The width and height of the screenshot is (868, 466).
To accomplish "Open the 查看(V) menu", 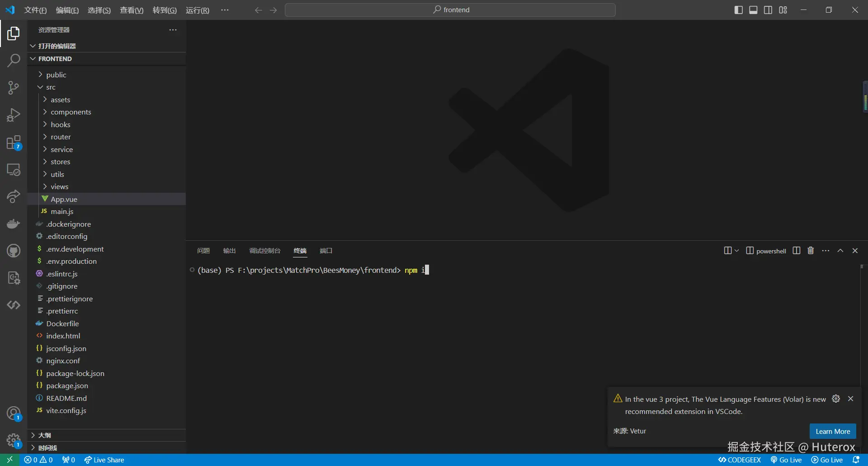I will click(x=132, y=10).
